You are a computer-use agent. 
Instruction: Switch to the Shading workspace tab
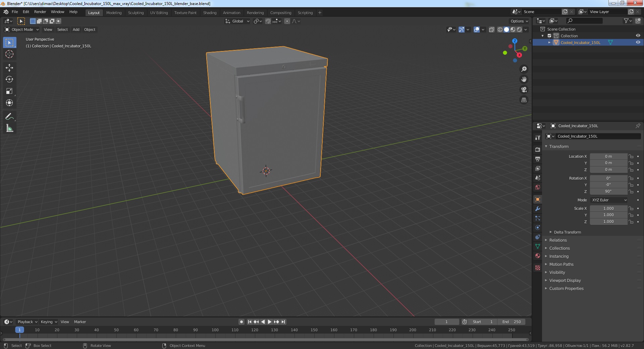[210, 13]
